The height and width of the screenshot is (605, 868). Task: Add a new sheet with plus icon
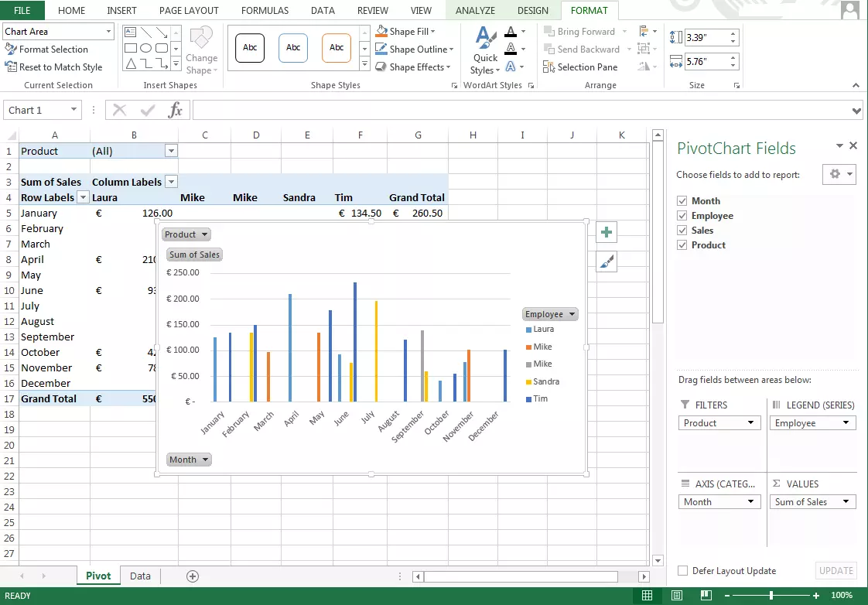point(193,576)
